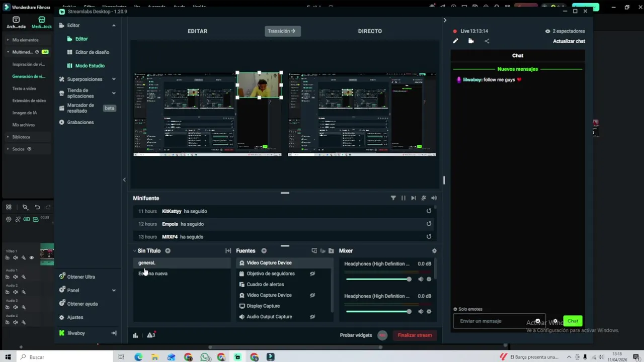644x362 pixels.
Task: Click Actualizar chat
Action: (x=569, y=41)
